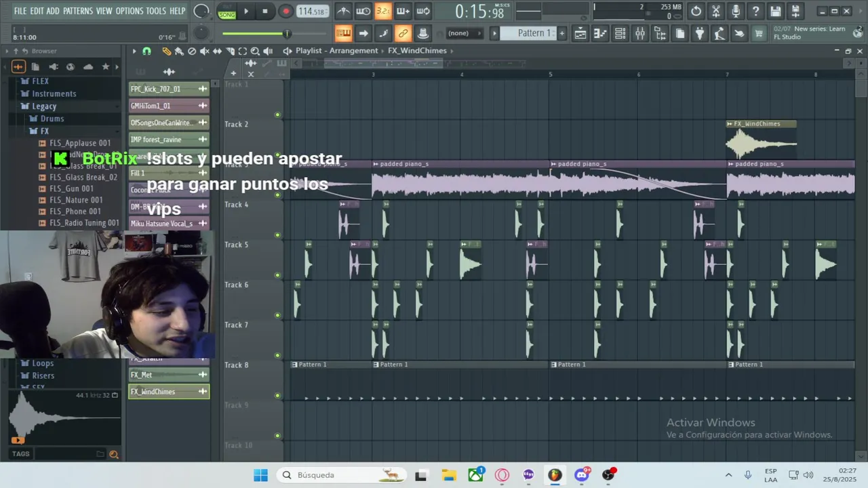The width and height of the screenshot is (868, 488).
Task: Open Windows Start menu
Action: (x=260, y=475)
